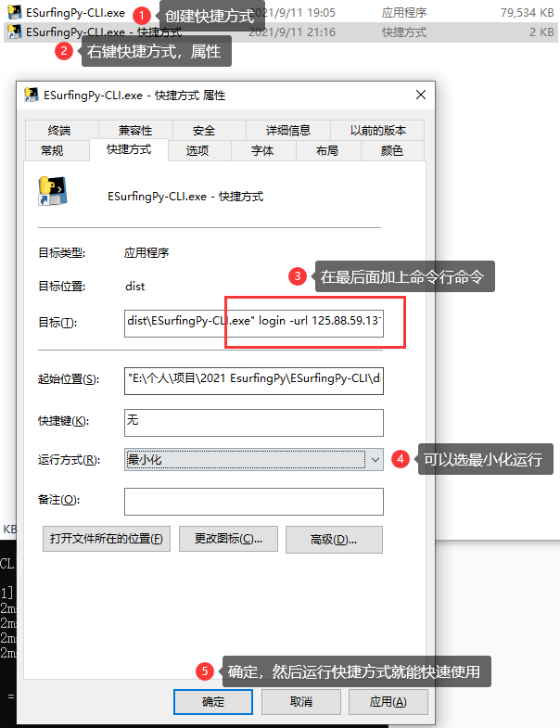Viewport: 560px width, 728px height.
Task: Open the 常规 tab
Action: coord(52,151)
